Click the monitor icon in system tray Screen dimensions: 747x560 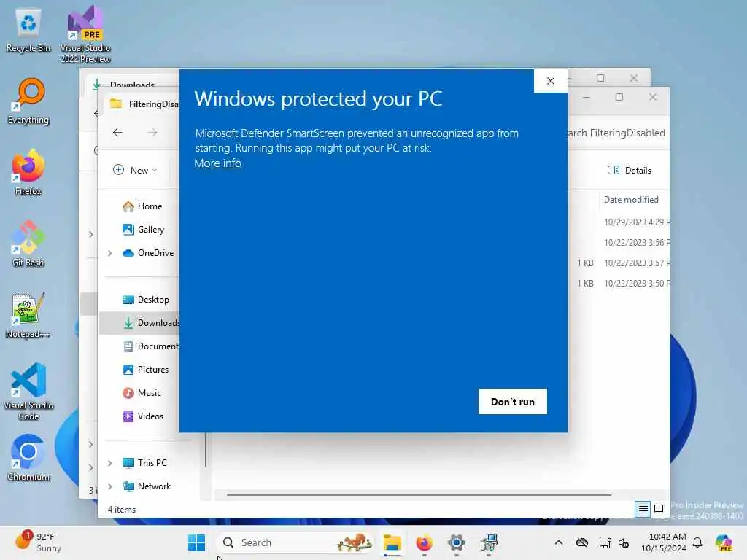point(605,542)
